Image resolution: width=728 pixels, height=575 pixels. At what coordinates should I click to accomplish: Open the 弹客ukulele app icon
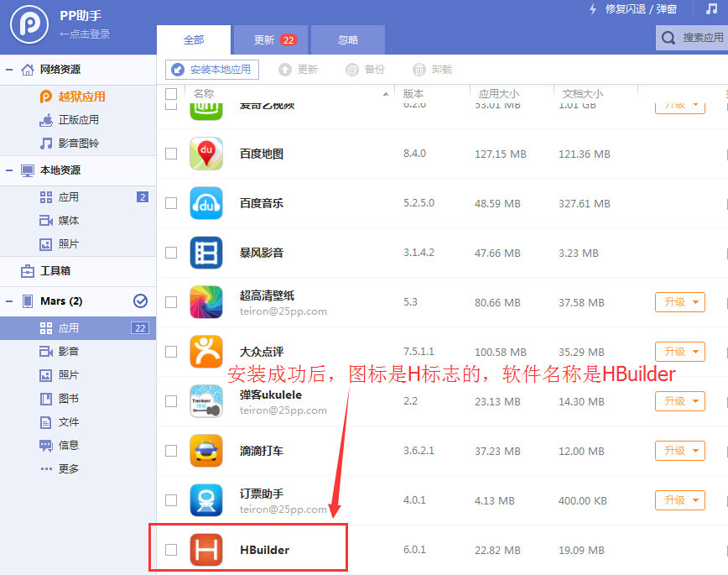pos(206,401)
